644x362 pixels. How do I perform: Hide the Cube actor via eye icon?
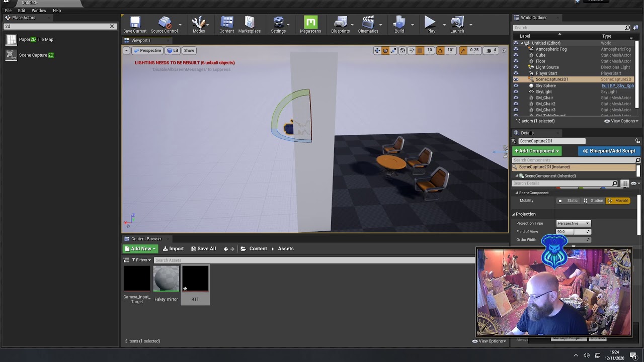(516, 55)
